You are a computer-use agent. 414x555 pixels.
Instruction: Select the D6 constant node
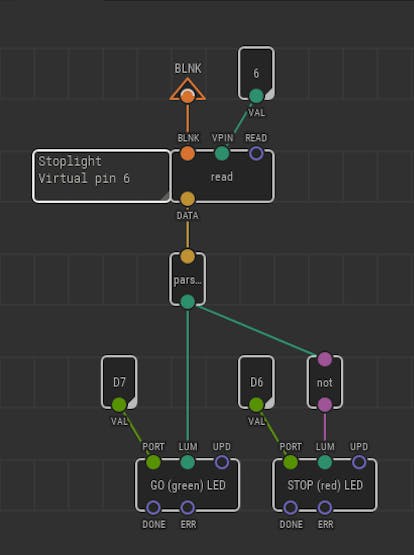[x=256, y=382]
